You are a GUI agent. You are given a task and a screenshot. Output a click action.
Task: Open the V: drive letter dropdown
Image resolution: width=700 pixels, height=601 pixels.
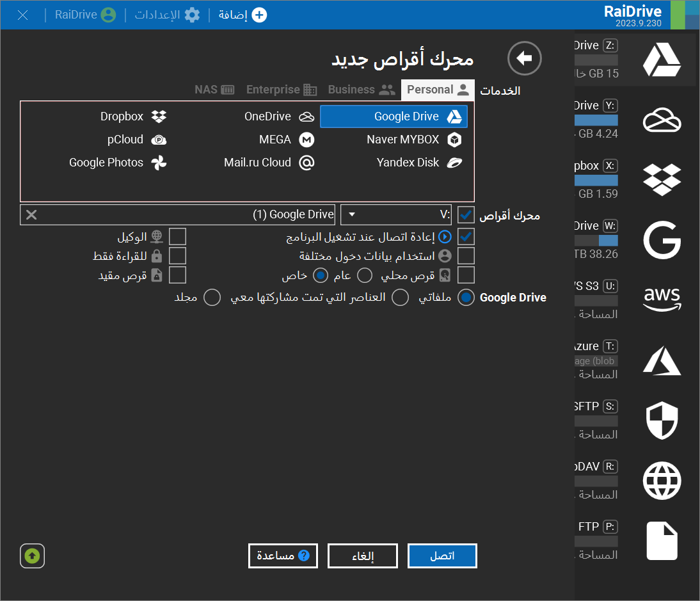point(396,215)
